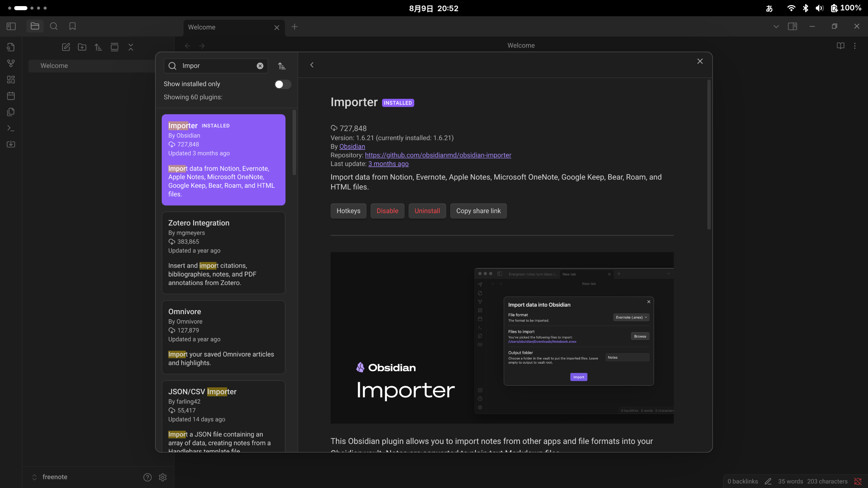The height and width of the screenshot is (488, 868).
Task: Open Importer ribbon icon
Action: [x=11, y=144]
